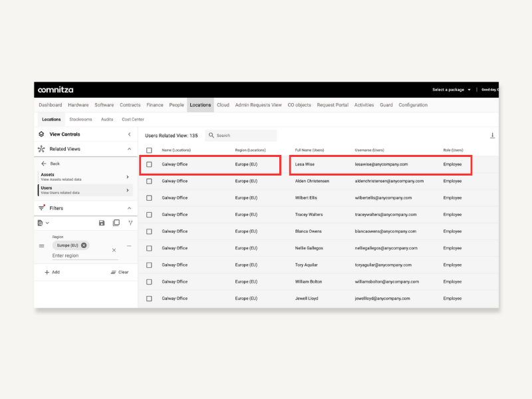Open the Guard menu
Screen dimensions: 532x399
[x=386, y=105]
